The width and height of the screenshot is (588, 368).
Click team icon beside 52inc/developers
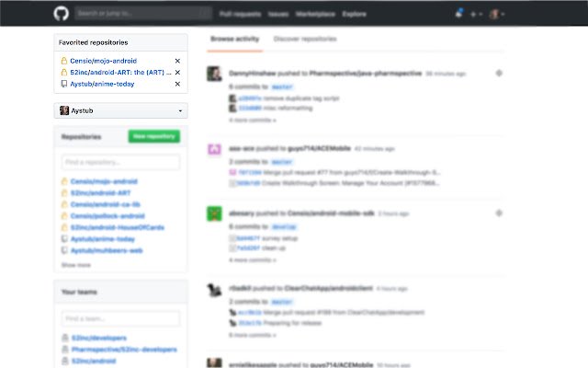pos(65,338)
